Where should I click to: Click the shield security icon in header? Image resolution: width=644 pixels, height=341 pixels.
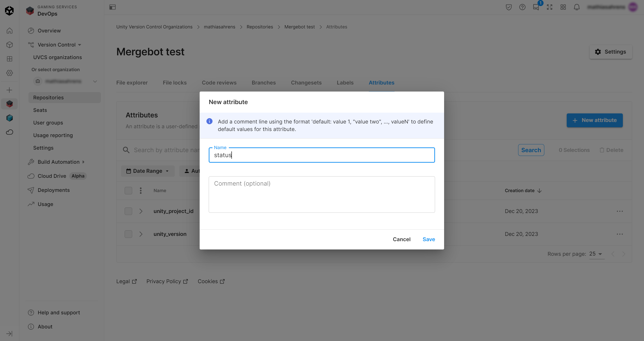tap(509, 7)
